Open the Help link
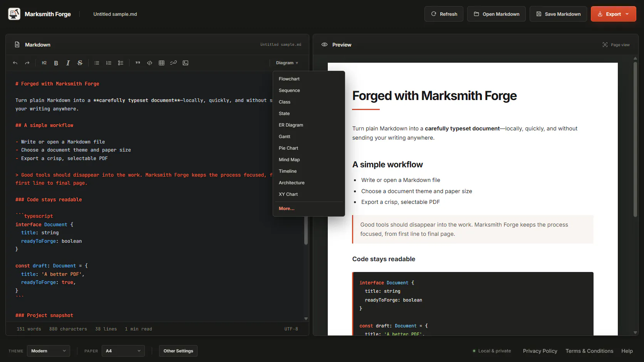This screenshot has height=362, width=644. coord(627,351)
